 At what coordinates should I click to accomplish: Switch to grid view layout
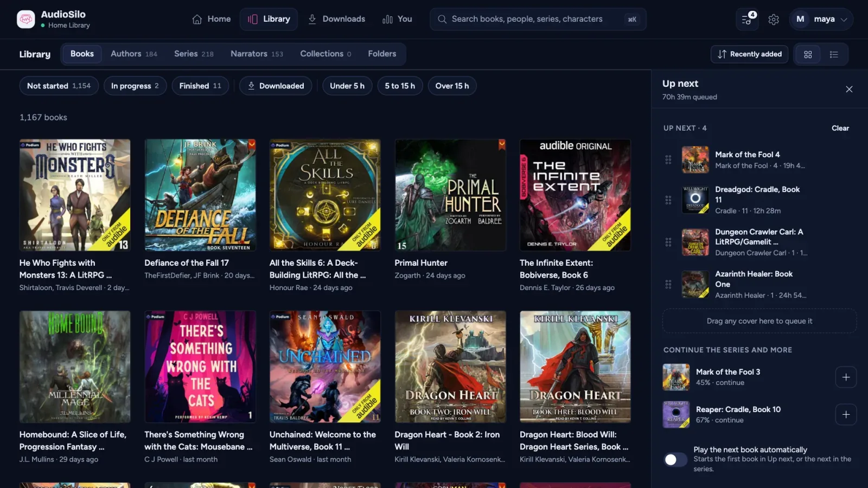click(808, 54)
